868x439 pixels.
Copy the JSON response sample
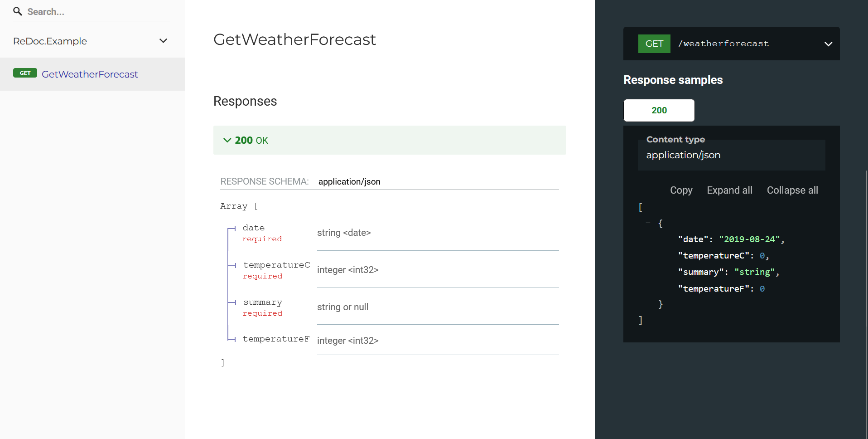pyautogui.click(x=681, y=190)
